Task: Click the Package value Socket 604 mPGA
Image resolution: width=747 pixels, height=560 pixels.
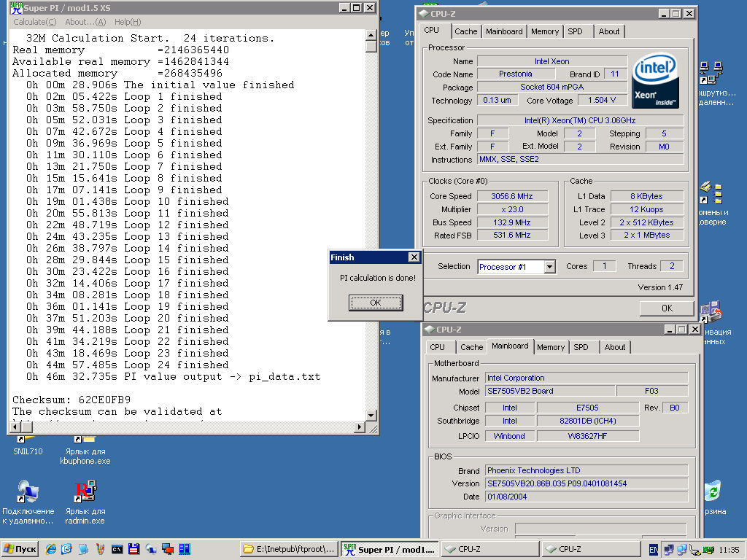Action: point(552,87)
